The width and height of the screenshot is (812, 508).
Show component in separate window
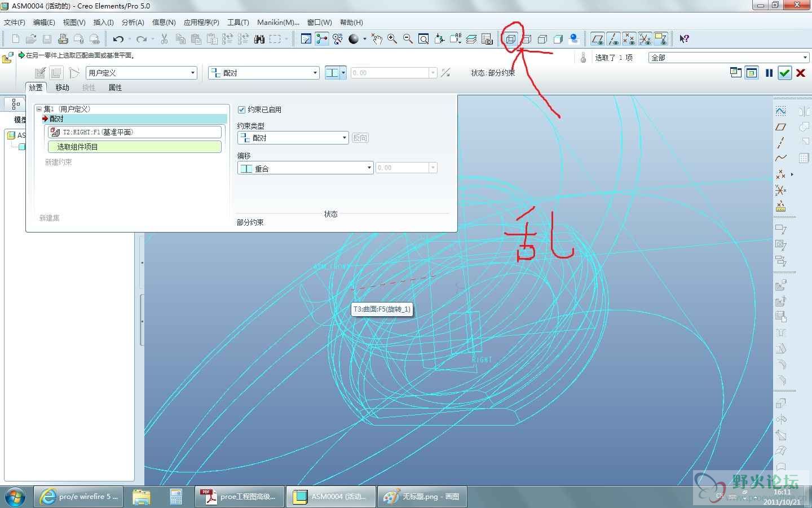tap(736, 72)
